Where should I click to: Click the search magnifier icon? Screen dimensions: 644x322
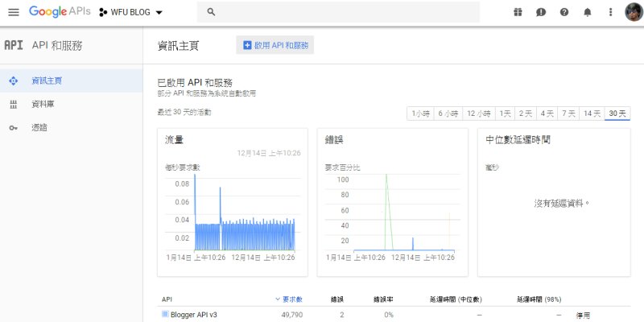coord(211,12)
